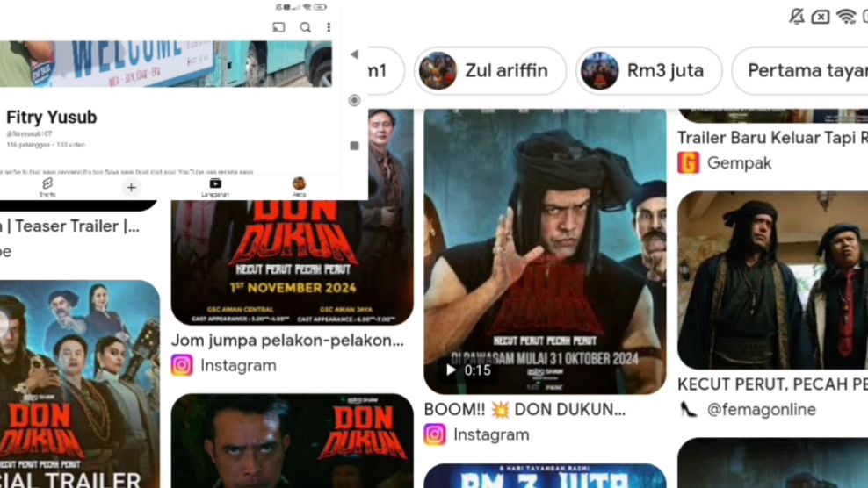868x488 pixels.
Task: Open the @femagonline source label
Action: 761,410
